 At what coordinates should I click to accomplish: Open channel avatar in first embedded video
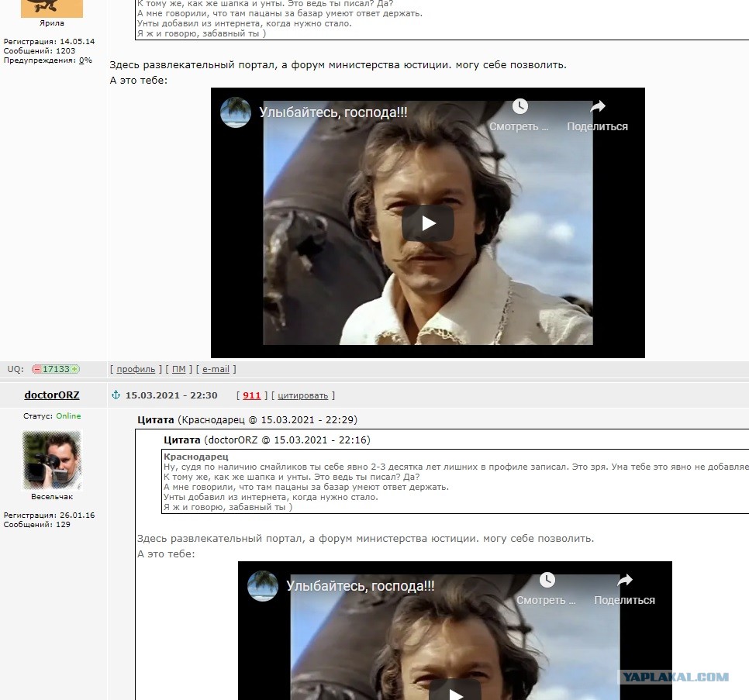236,112
